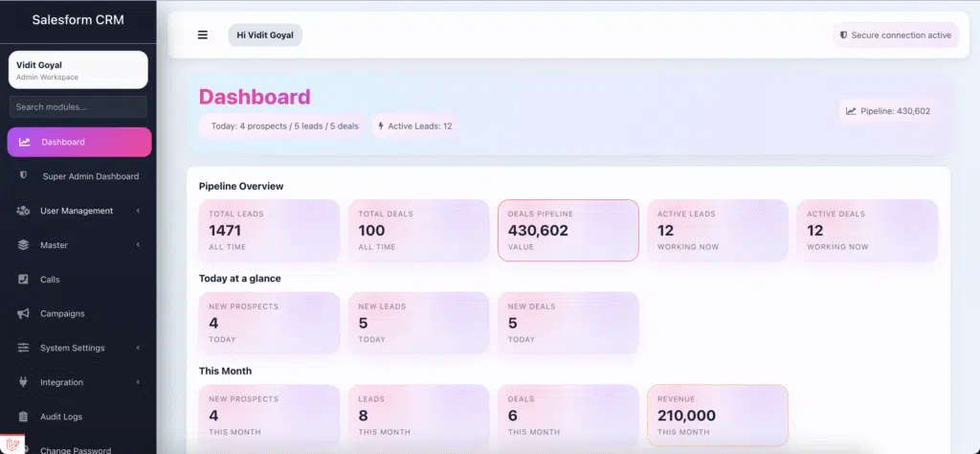Screen dimensions: 980x454
Task: Expand the Integration submenu chevron
Action: [138, 382]
